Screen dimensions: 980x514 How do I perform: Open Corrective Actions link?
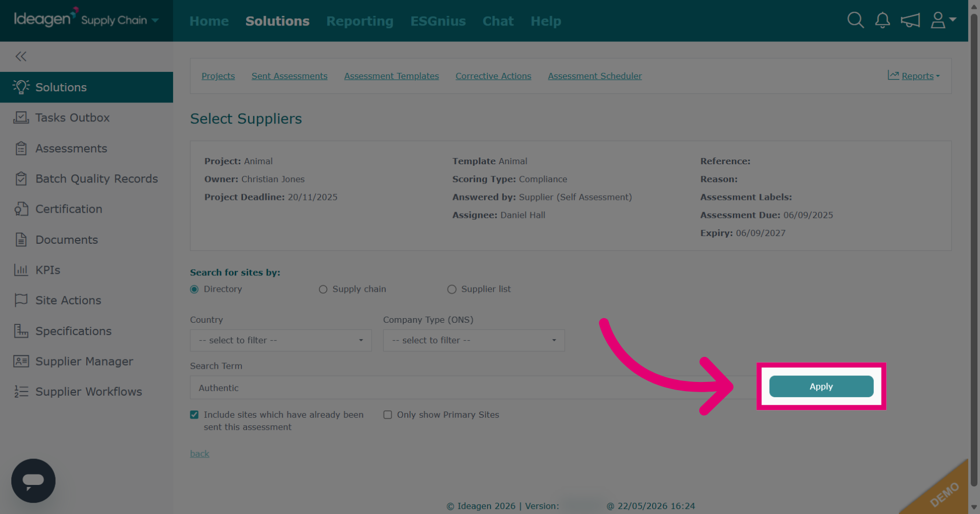pyautogui.click(x=494, y=76)
